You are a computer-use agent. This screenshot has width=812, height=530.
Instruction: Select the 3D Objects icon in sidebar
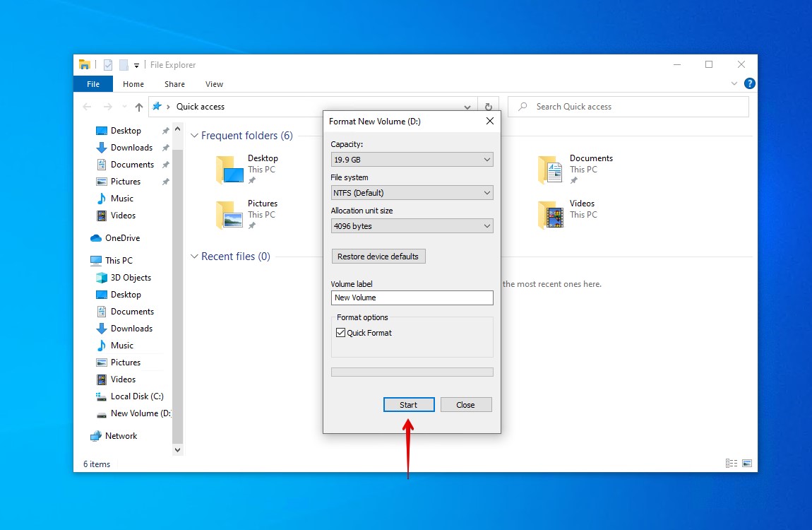coord(102,278)
